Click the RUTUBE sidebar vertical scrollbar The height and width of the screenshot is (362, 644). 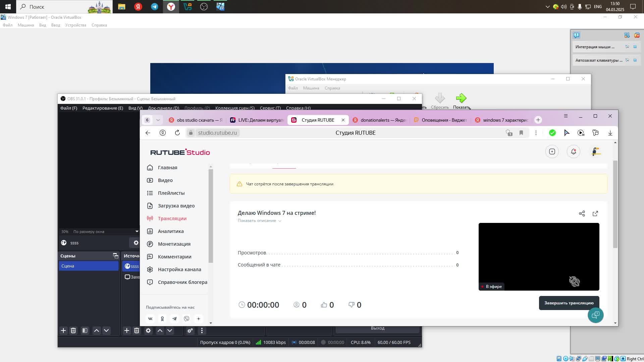pos(211,216)
